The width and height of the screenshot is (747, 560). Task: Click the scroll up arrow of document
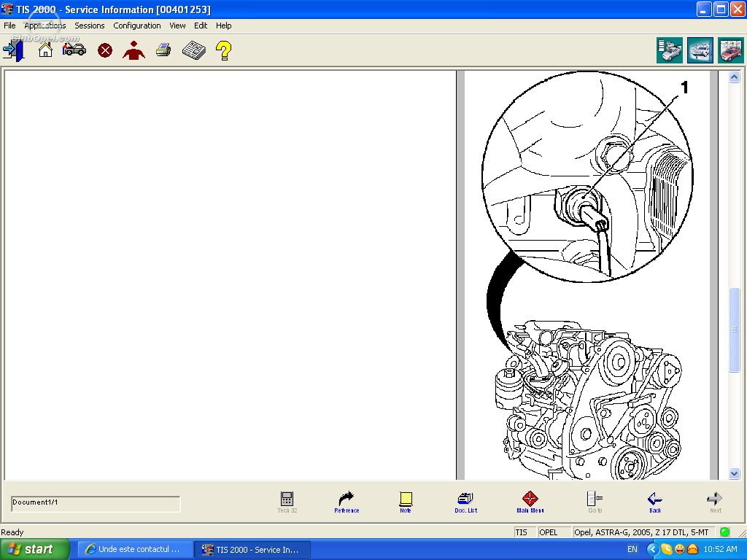(x=734, y=77)
